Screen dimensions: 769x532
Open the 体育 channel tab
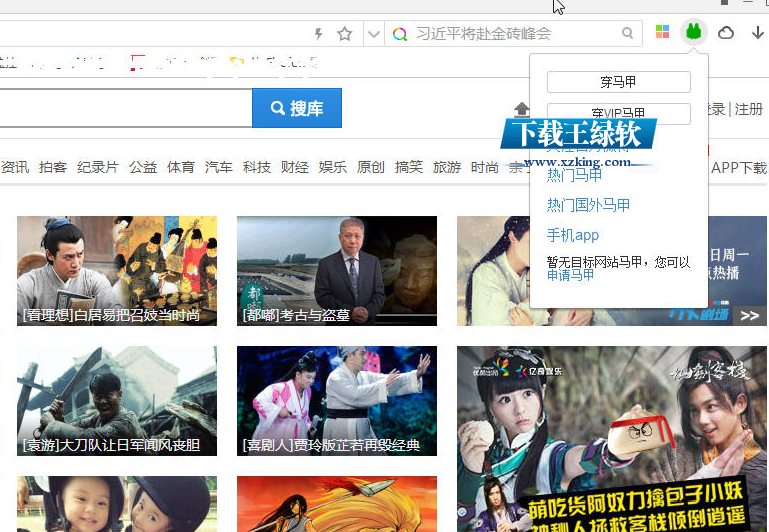click(181, 167)
